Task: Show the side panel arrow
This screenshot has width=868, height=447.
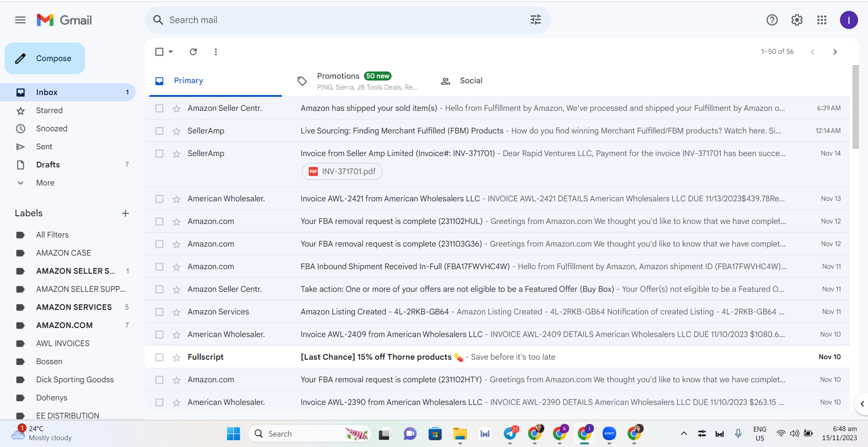Action: (x=862, y=404)
